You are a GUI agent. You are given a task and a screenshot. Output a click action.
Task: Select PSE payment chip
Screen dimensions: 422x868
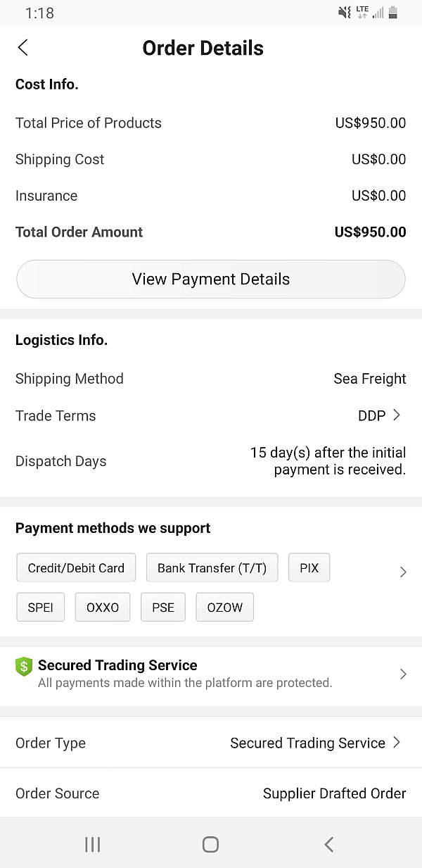pyautogui.click(x=163, y=608)
